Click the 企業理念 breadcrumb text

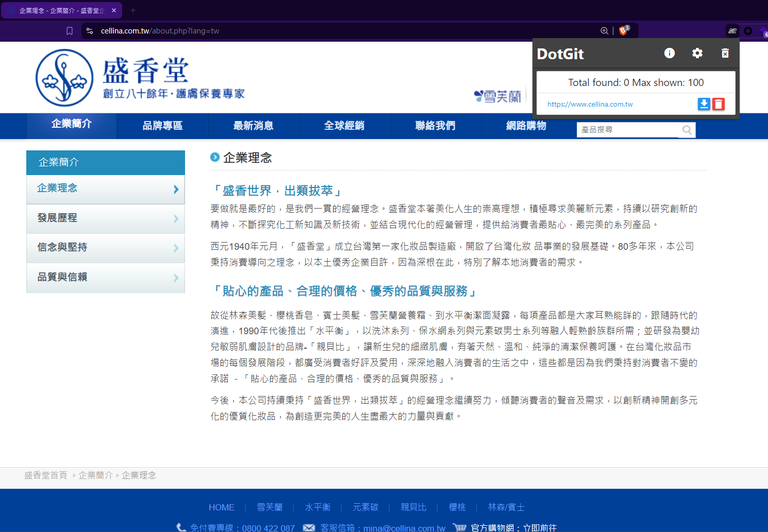point(139,475)
